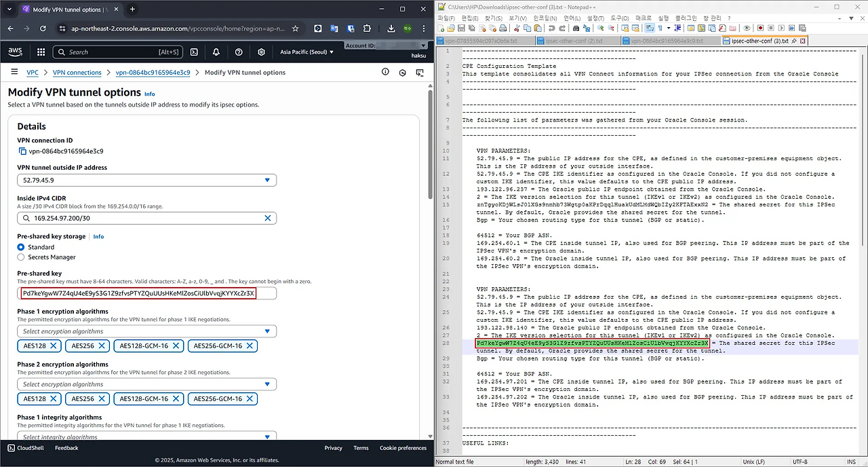Switch to ipsec-other-conf (2).txt tab
This screenshot has height=467, width=868.
(x=573, y=41)
